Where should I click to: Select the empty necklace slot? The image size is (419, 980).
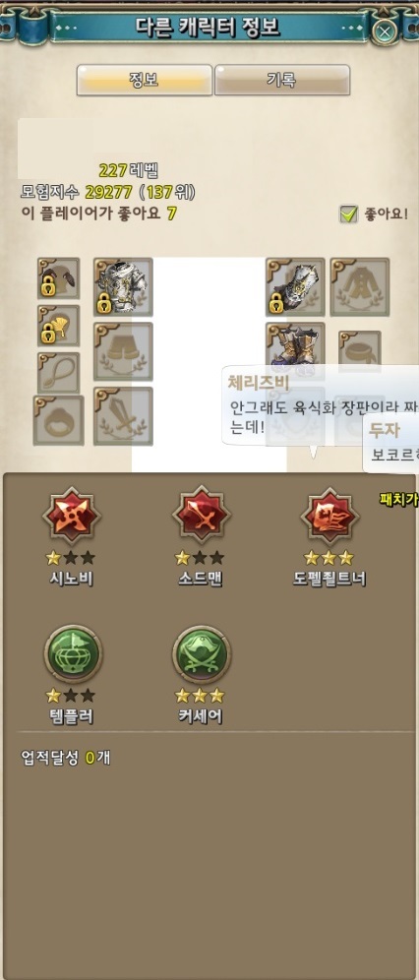[x=58, y=373]
